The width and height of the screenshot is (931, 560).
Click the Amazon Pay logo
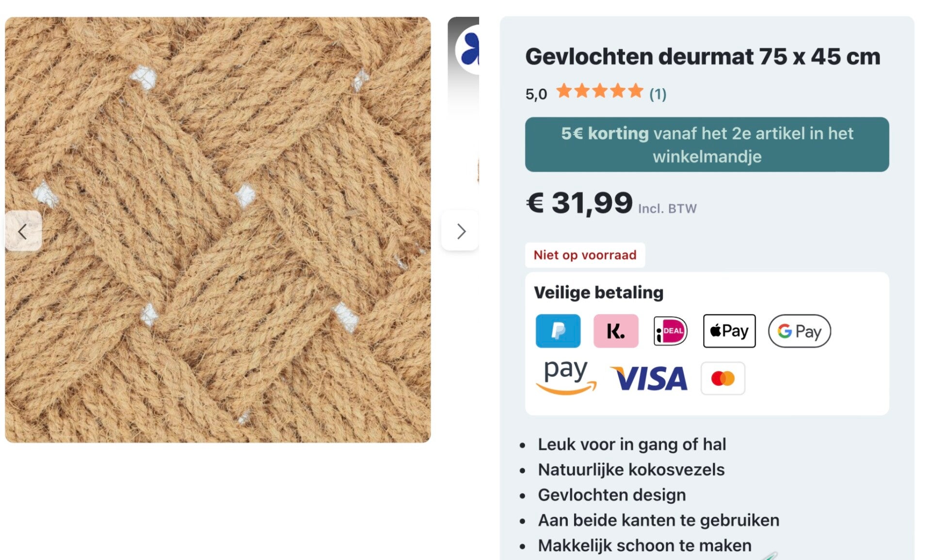click(x=566, y=378)
